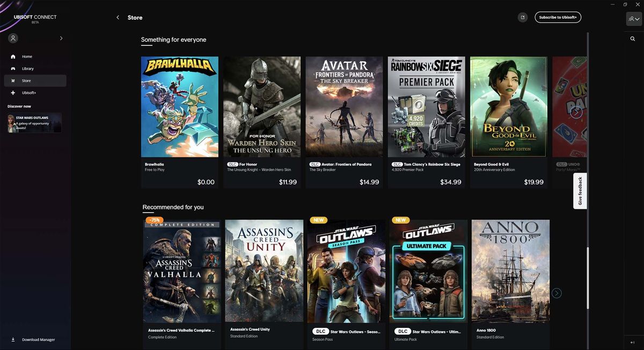
Task: Click the share icon next to Subscribe button
Action: [x=522, y=17]
